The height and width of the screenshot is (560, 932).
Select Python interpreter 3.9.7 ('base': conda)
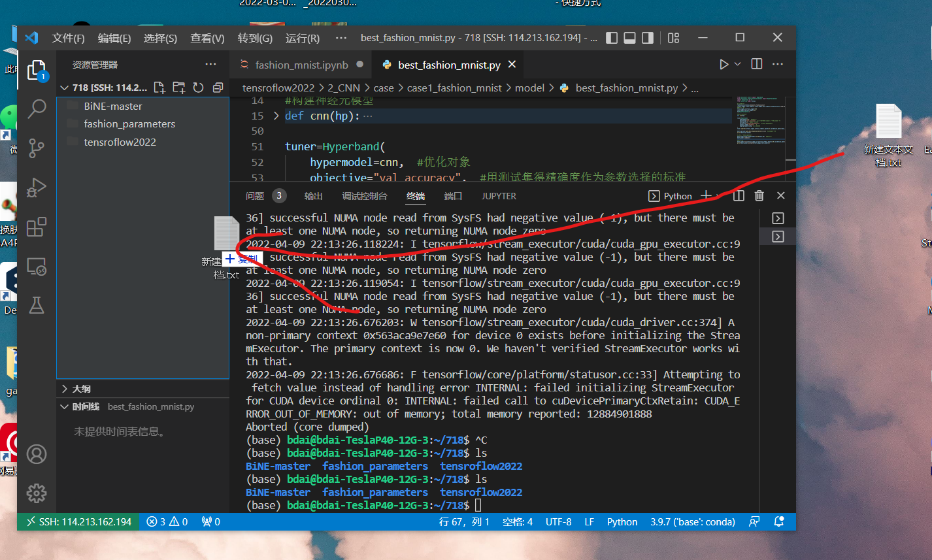tap(693, 521)
